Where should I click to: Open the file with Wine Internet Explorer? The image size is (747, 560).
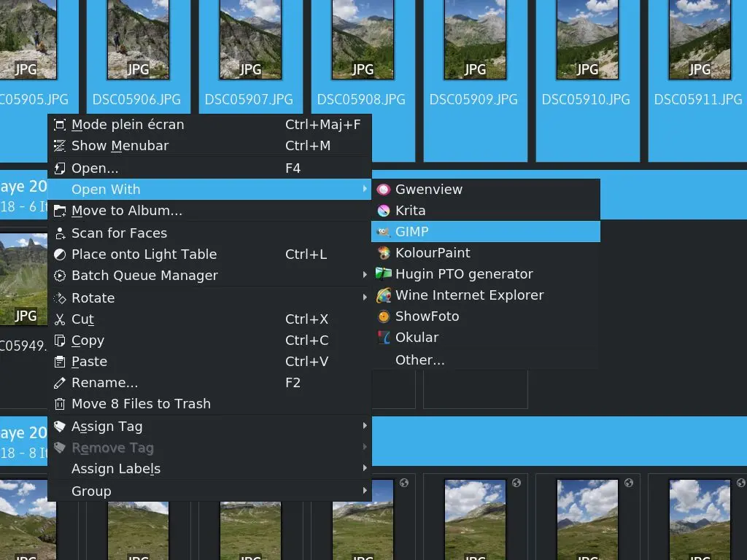coord(468,295)
